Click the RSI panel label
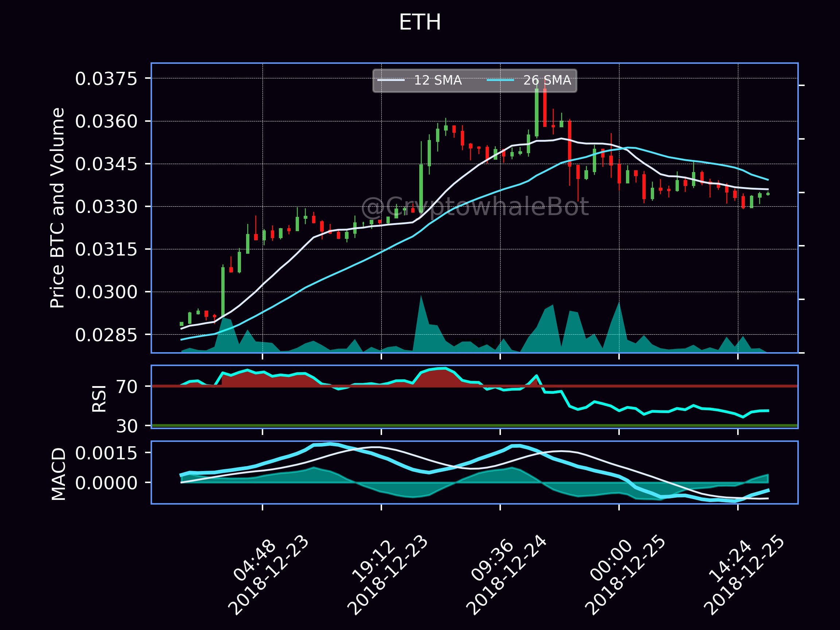Screen dimensions: 840x630 coord(99,399)
